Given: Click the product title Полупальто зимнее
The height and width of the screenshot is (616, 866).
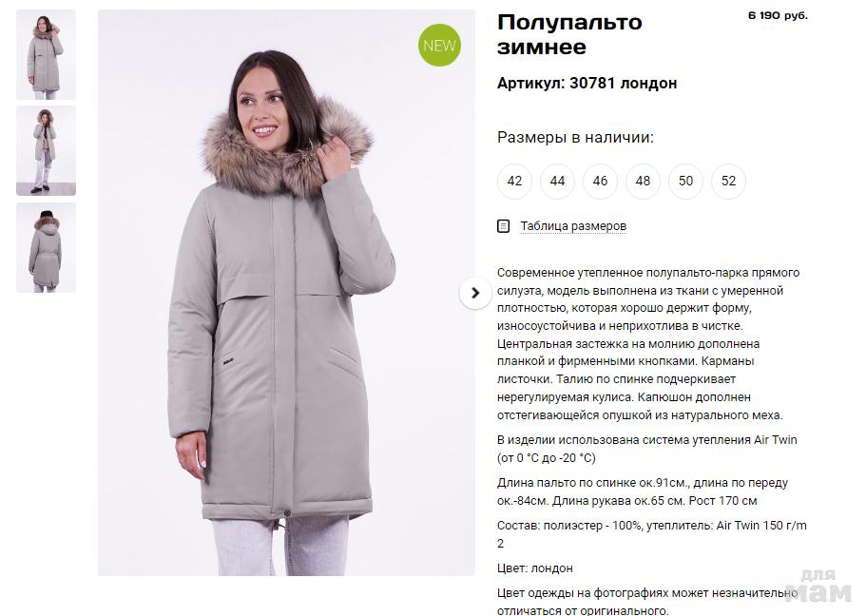Looking at the screenshot, I should click(569, 34).
